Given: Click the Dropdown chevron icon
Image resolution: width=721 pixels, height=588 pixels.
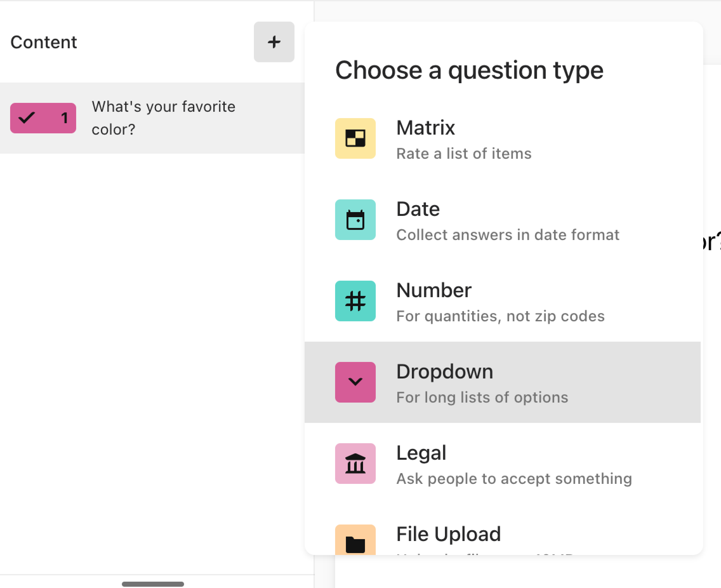Looking at the screenshot, I should [x=355, y=382].
